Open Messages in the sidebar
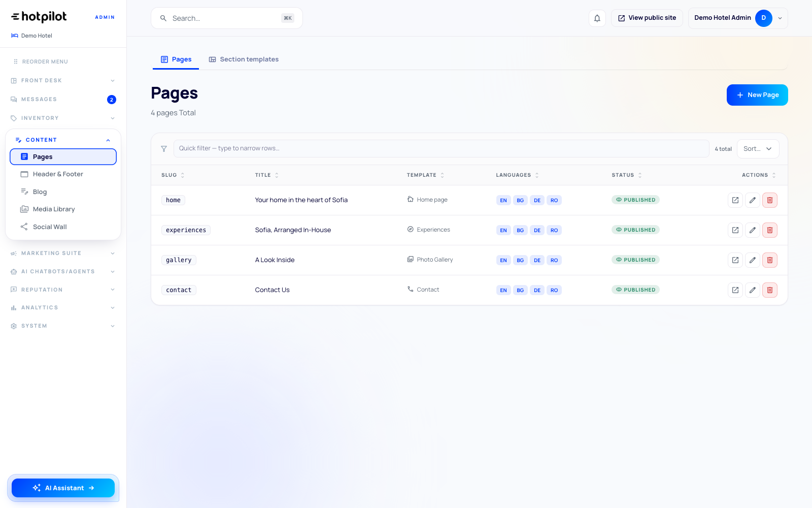This screenshot has height=508, width=812. (63, 100)
